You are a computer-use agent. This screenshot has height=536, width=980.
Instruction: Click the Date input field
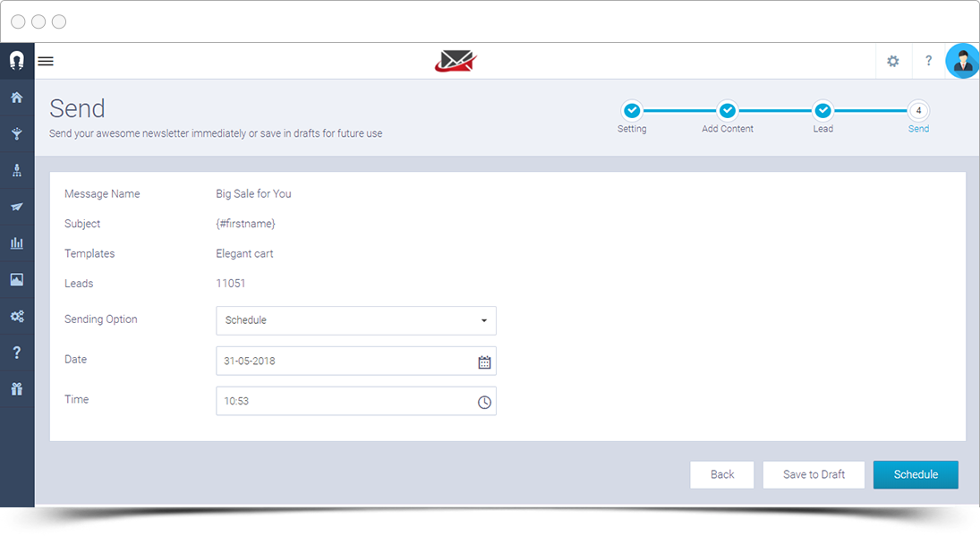click(x=356, y=362)
